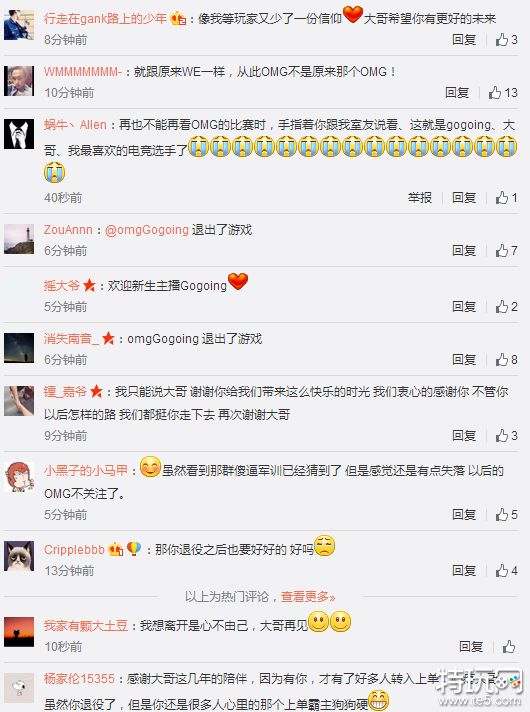Like ZouAnnn's comment with 7 likes

coord(506,251)
